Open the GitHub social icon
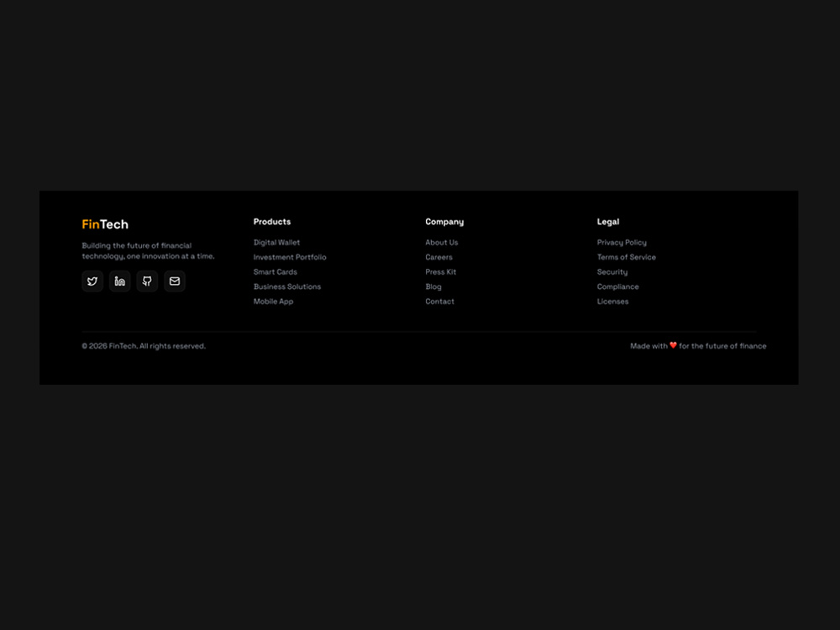Image resolution: width=840 pixels, height=630 pixels. [147, 281]
